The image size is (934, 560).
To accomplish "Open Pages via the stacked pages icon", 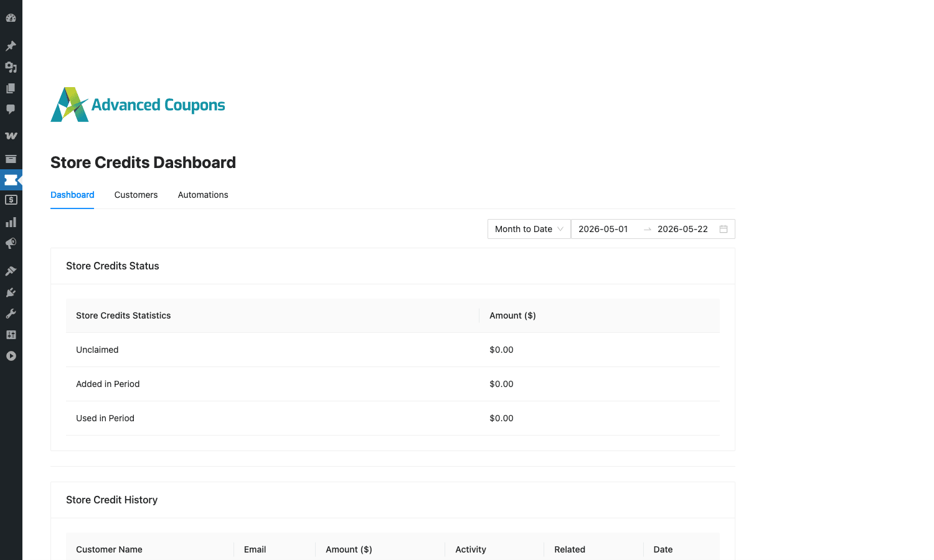I will tap(11, 88).
